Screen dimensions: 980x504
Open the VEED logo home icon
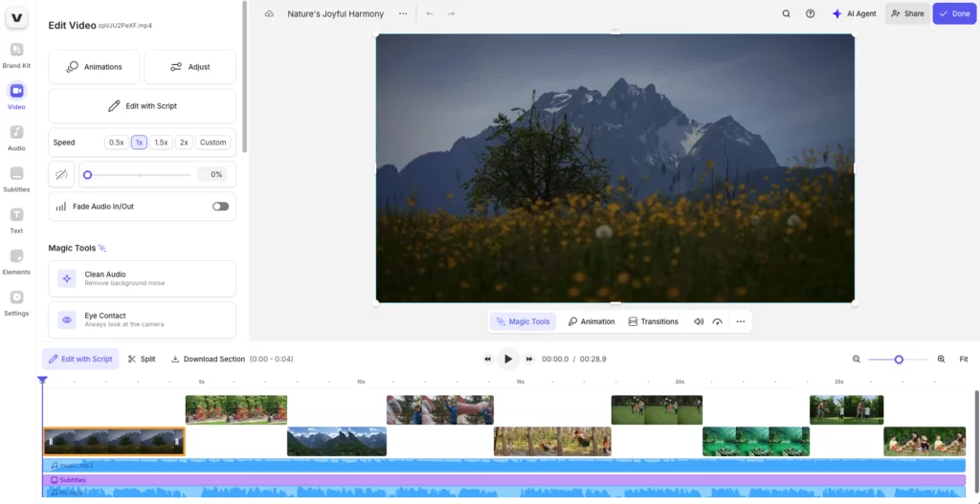point(17,17)
